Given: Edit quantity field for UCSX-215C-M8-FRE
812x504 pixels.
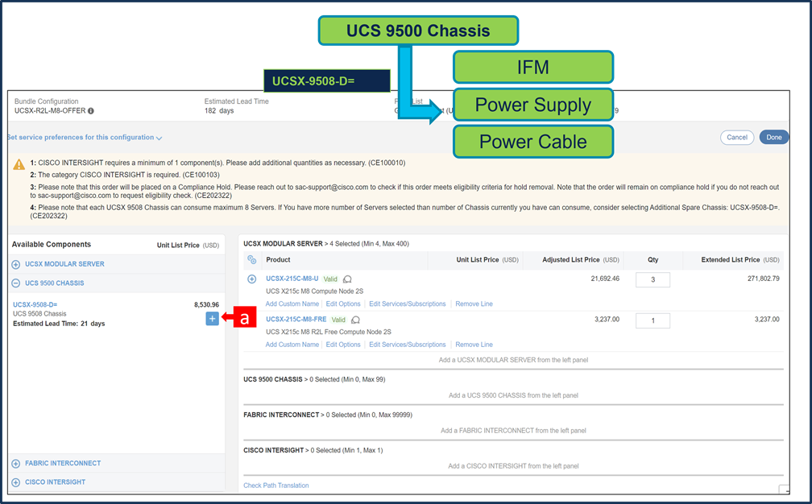Looking at the screenshot, I should pos(653,320).
